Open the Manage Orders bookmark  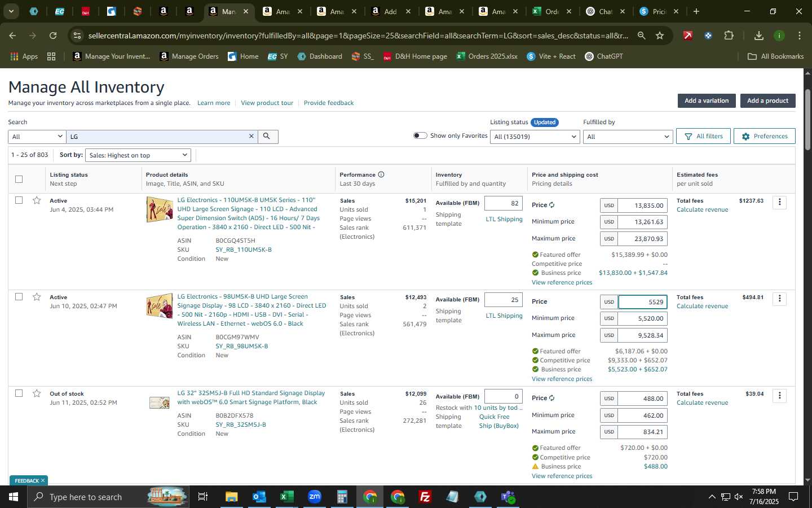[x=189, y=56]
